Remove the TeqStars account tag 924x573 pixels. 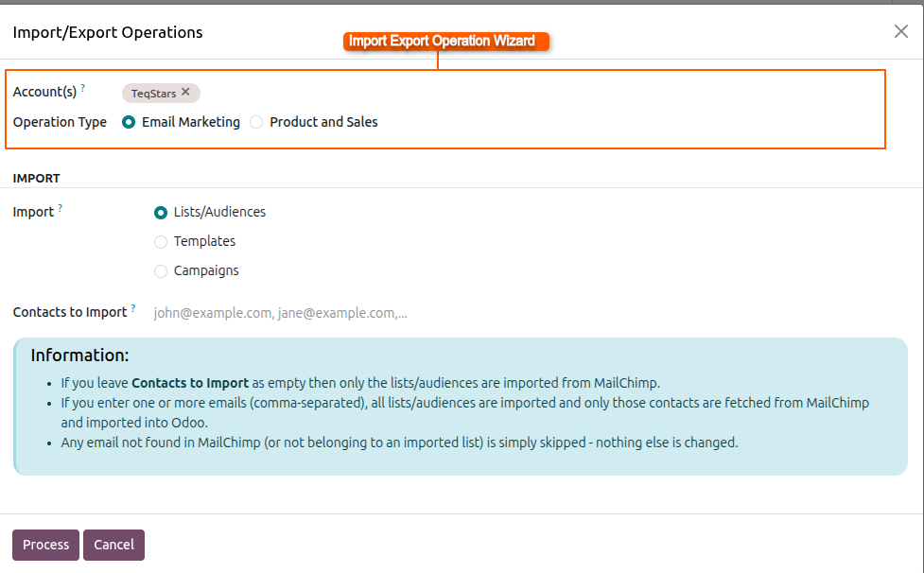click(x=185, y=92)
